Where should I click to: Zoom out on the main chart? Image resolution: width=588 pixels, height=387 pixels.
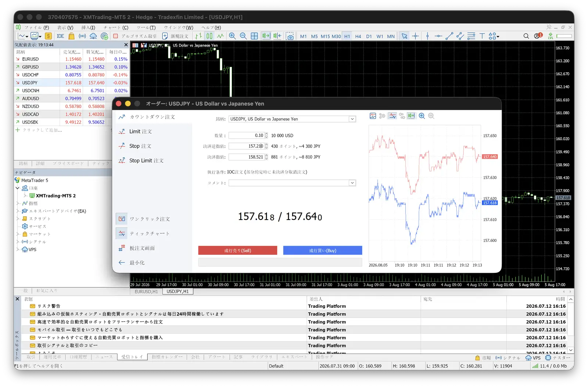point(243,36)
